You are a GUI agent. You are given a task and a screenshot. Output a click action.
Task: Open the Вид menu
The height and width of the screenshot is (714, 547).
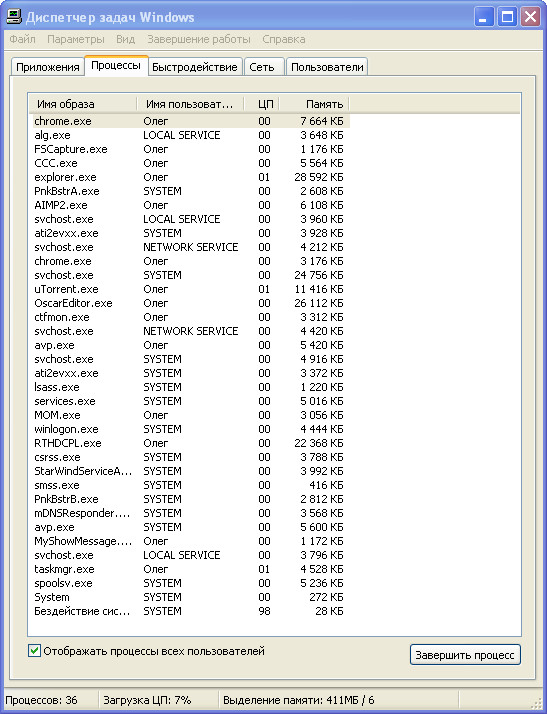[126, 39]
